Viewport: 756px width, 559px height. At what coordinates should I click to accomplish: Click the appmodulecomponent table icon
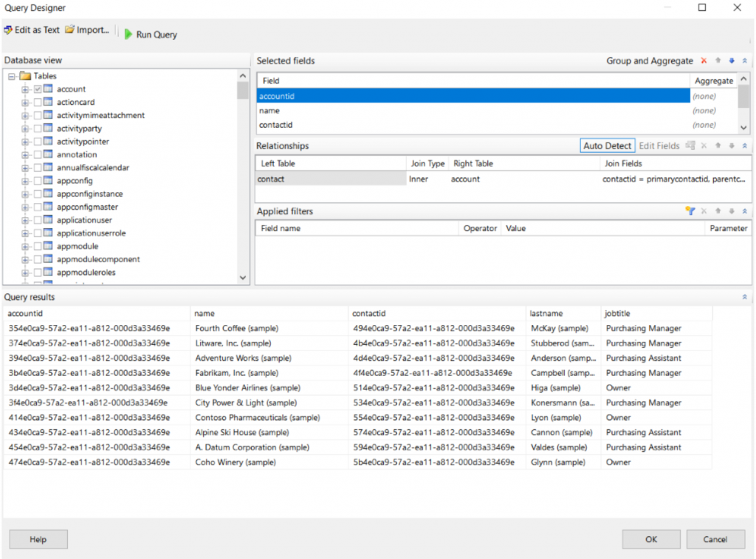pyautogui.click(x=48, y=259)
